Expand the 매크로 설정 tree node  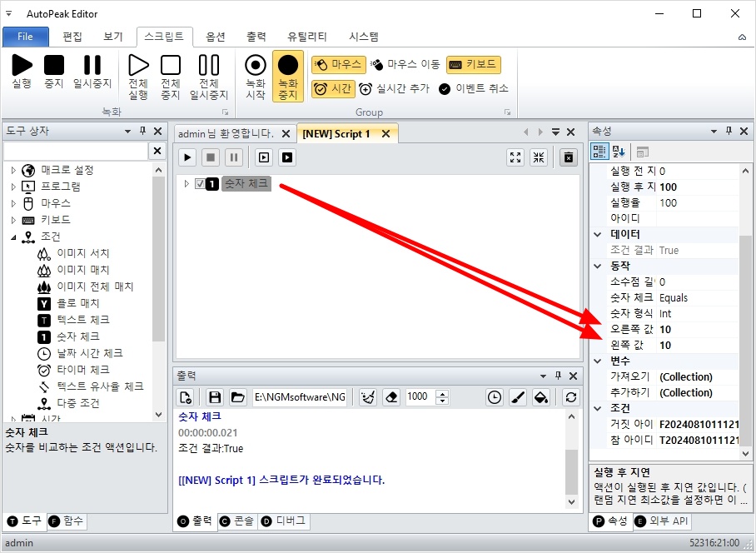pos(13,170)
